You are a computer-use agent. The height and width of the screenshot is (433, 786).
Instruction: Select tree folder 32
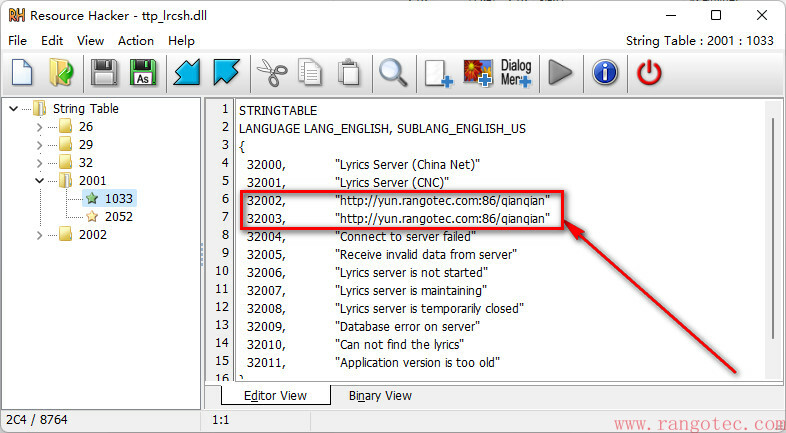(x=86, y=163)
